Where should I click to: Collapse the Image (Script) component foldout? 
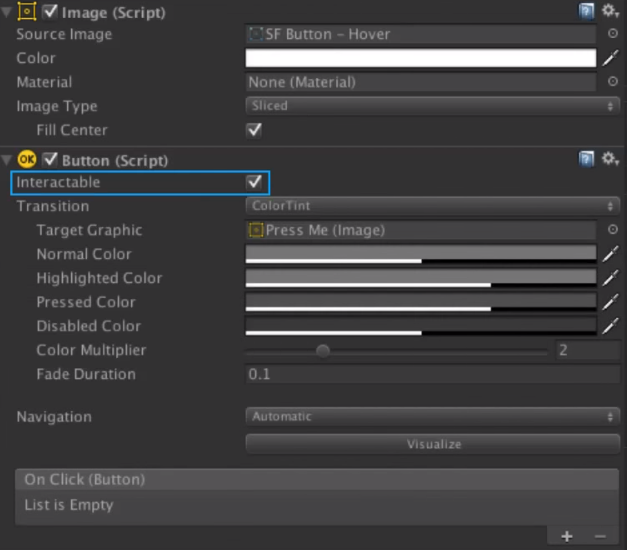click(x=7, y=12)
